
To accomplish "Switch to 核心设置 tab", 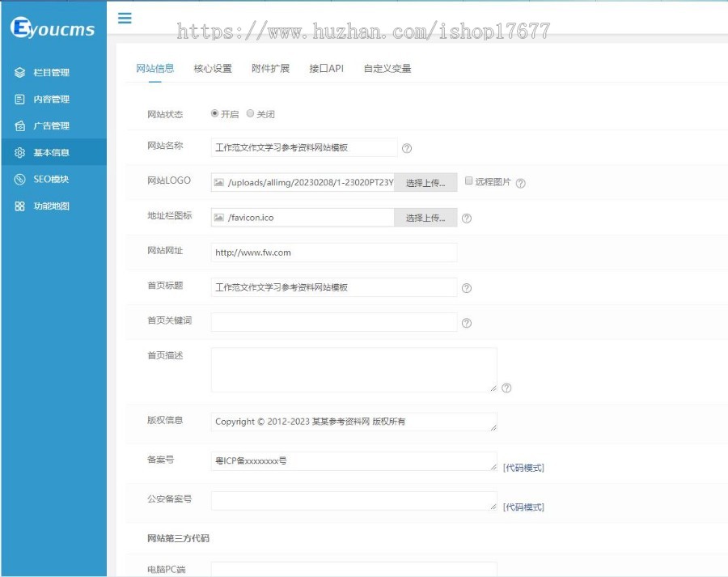I will point(213,69).
